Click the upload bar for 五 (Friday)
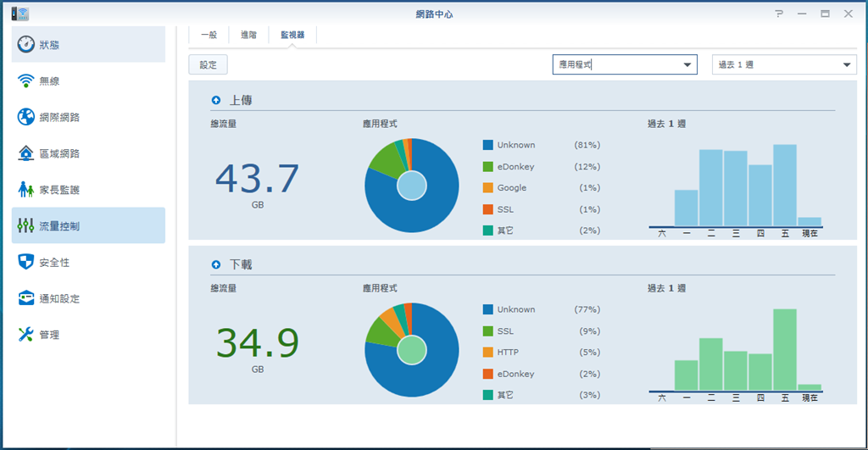 (785, 186)
